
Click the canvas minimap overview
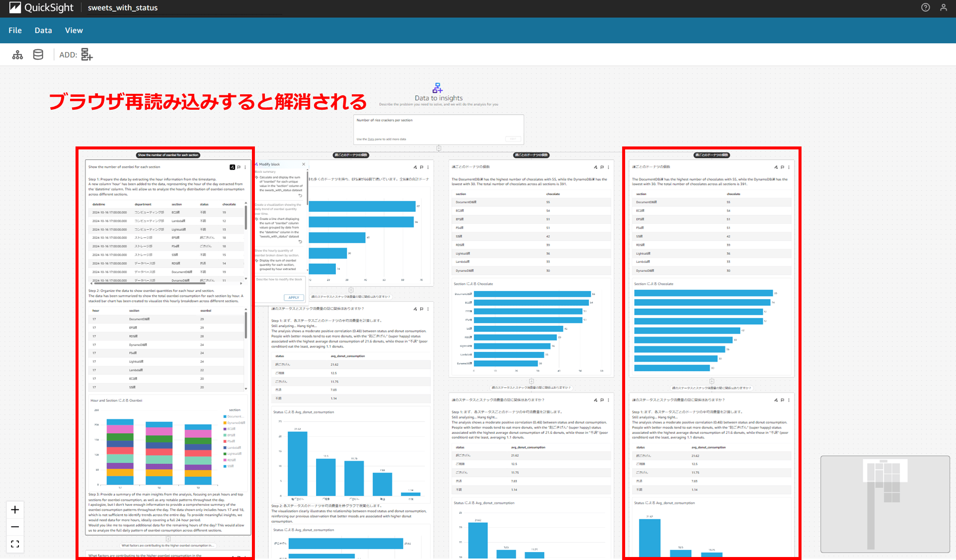pyautogui.click(x=885, y=504)
